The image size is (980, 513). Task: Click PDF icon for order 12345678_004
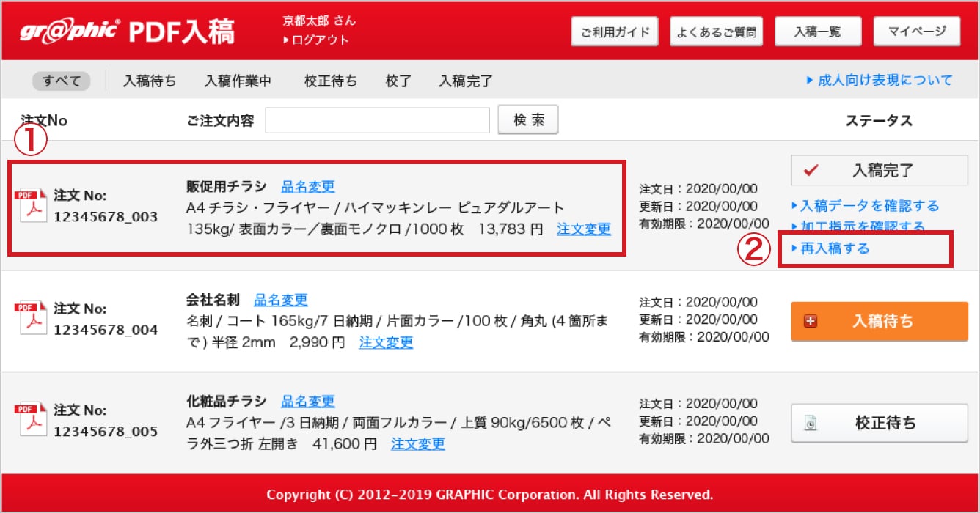click(31, 319)
